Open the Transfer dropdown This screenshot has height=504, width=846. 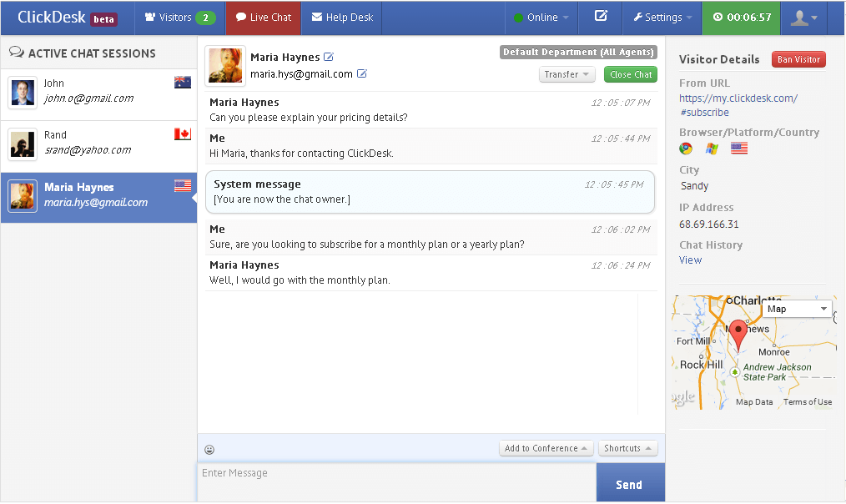pos(567,74)
